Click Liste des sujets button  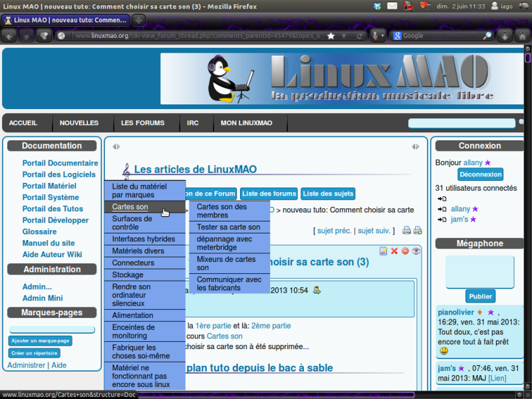tap(328, 194)
